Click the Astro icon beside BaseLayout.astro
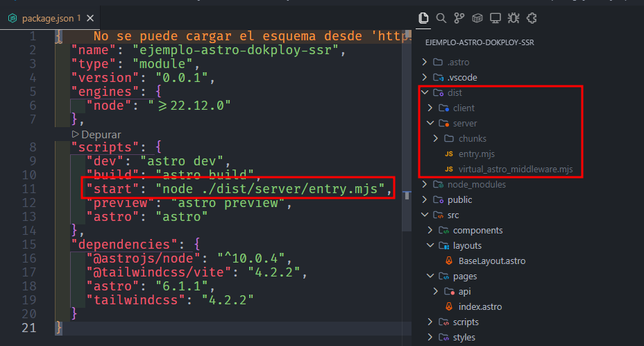644x346 pixels. (x=449, y=261)
